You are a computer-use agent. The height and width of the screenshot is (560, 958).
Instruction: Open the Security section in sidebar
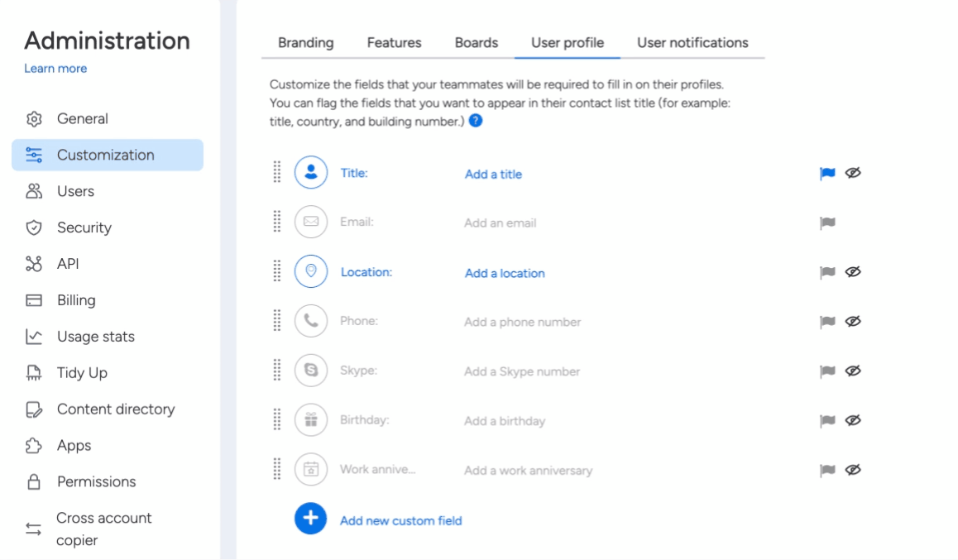(84, 227)
